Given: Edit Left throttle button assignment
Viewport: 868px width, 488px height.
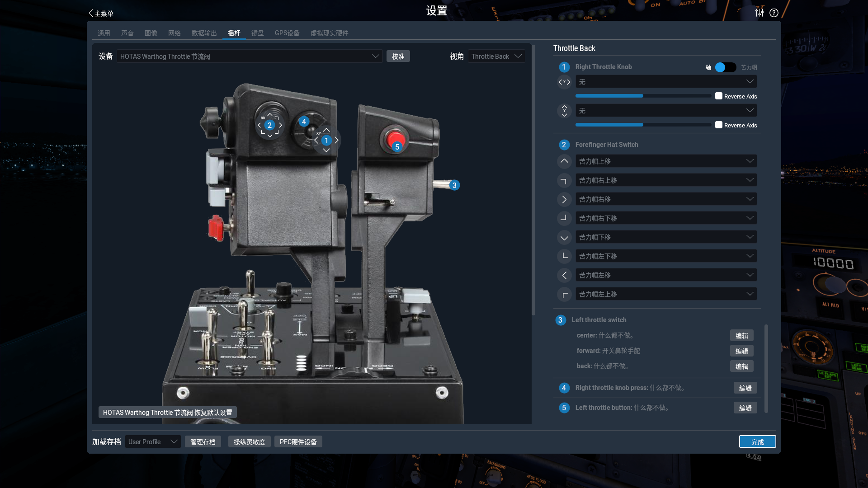Looking at the screenshot, I should click(x=745, y=408).
